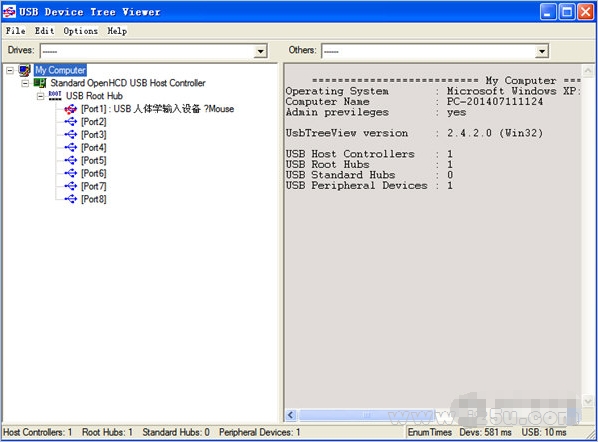Select the My Computer tree label
The image size is (598, 442).
(x=60, y=70)
